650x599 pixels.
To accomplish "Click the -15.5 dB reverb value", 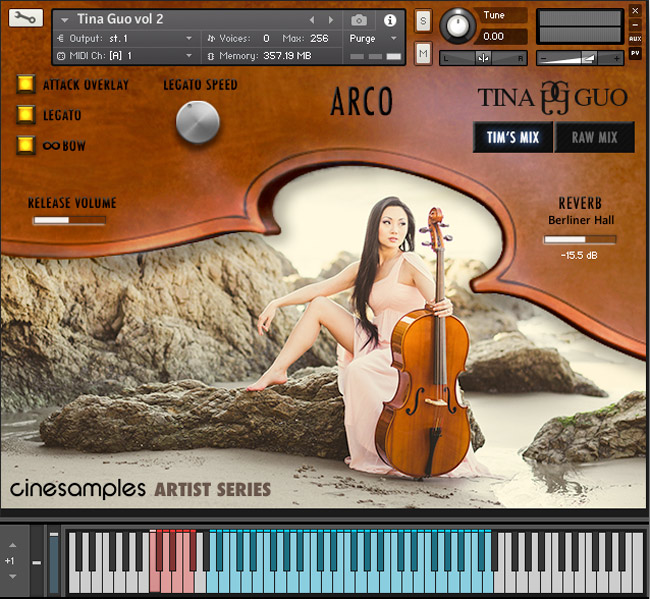I will coord(579,255).
